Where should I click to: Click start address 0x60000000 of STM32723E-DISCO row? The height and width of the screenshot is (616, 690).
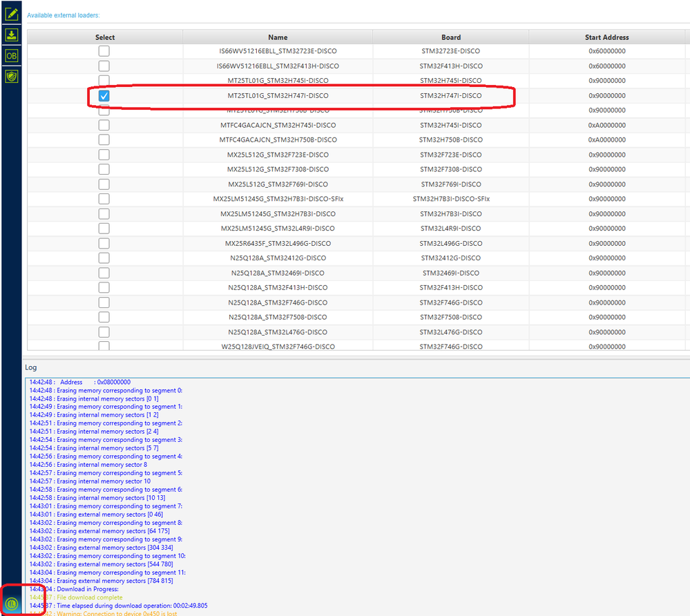607,51
